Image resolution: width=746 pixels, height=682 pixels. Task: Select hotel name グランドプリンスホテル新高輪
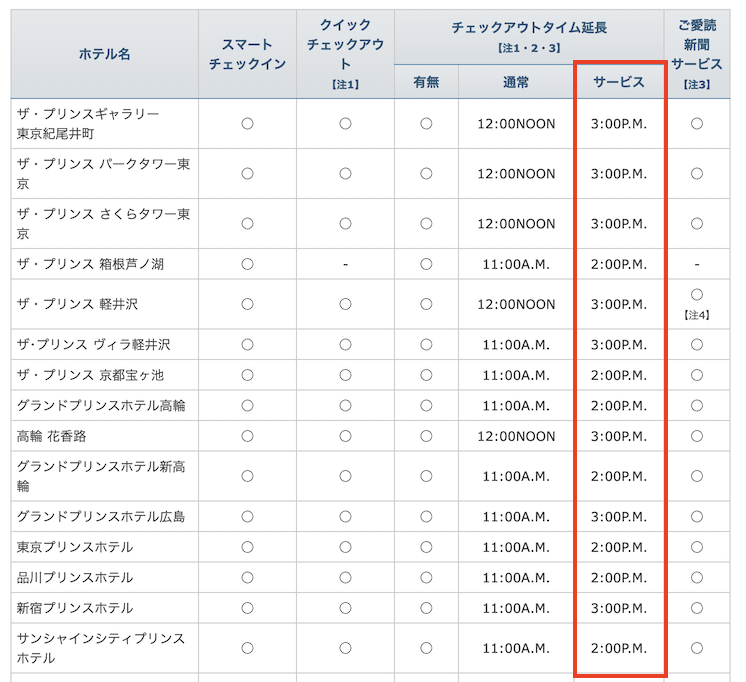pyautogui.click(x=101, y=476)
